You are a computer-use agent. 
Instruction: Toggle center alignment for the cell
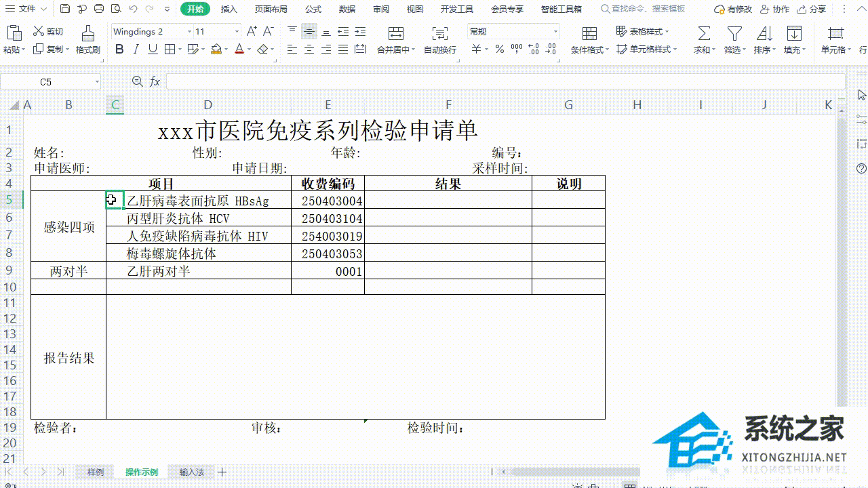309,50
